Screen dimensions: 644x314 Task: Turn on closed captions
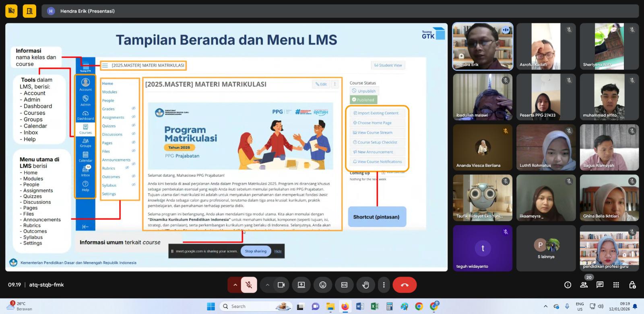point(344,285)
